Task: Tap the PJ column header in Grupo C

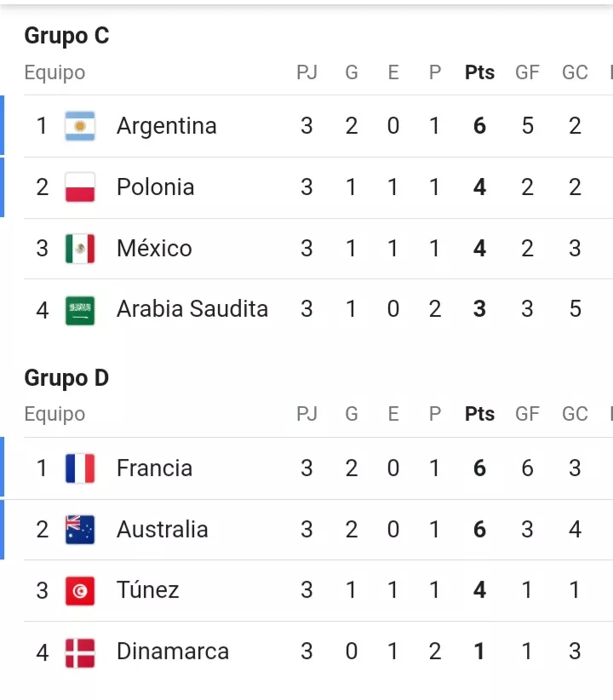Action: 306,72
